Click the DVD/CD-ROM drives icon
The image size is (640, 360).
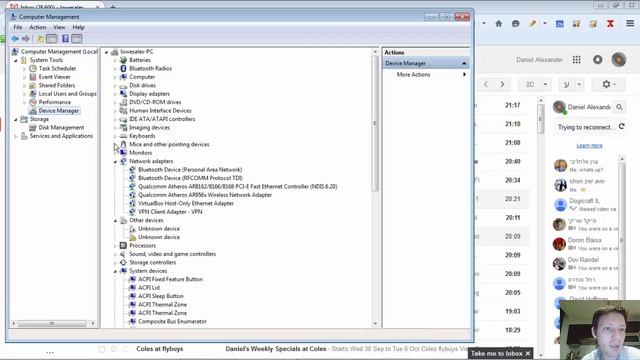(123, 102)
